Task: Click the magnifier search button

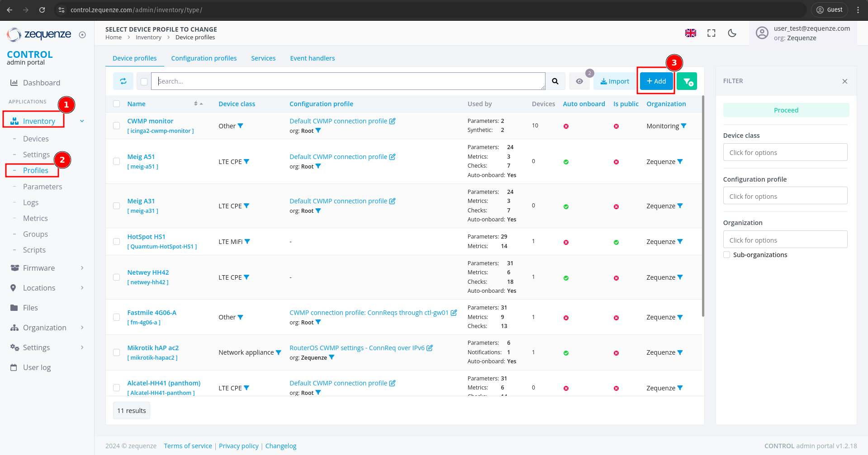Action: [555, 81]
